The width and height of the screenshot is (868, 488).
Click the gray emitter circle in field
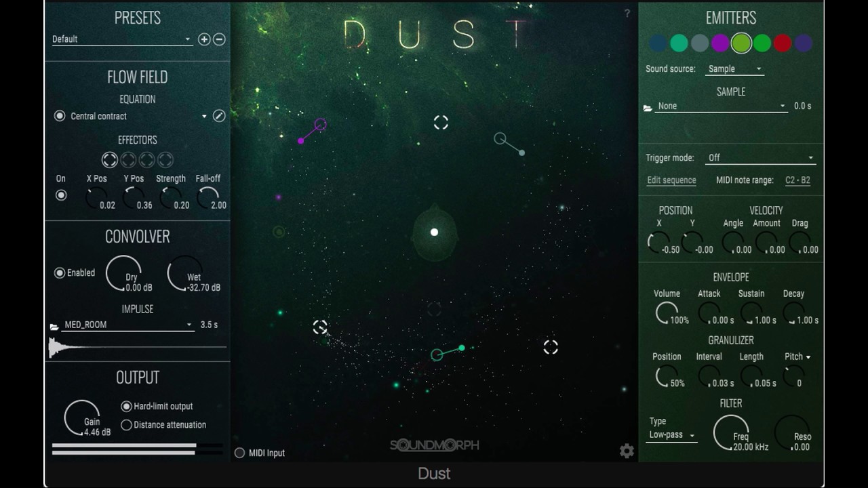pos(500,138)
